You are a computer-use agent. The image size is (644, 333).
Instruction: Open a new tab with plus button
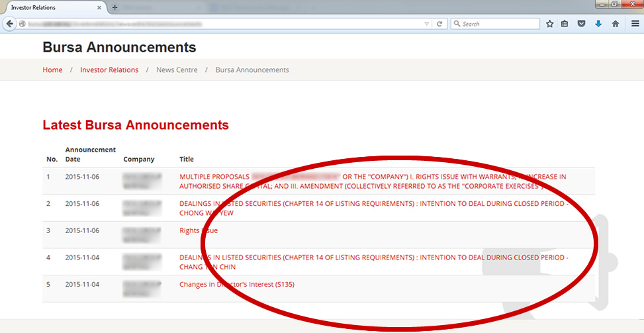coord(115,7)
